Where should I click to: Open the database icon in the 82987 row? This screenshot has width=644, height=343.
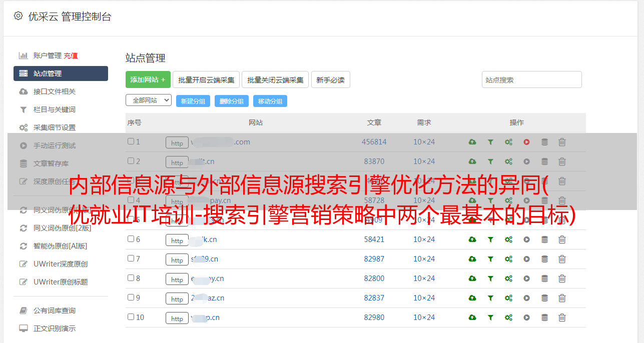544,259
